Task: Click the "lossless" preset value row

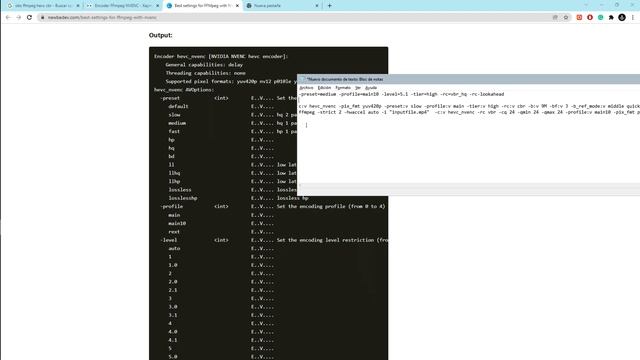Action: 180,190
